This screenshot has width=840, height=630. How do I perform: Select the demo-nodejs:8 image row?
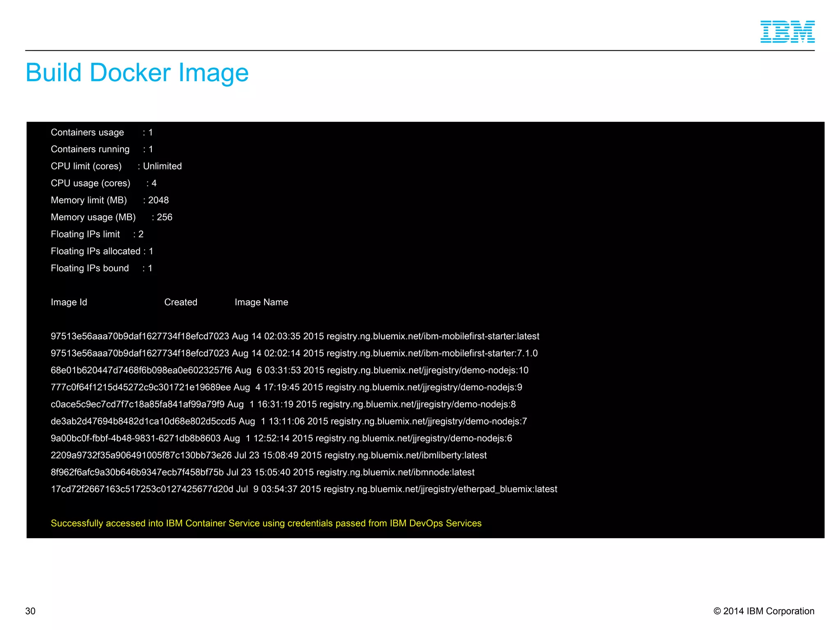pos(283,404)
